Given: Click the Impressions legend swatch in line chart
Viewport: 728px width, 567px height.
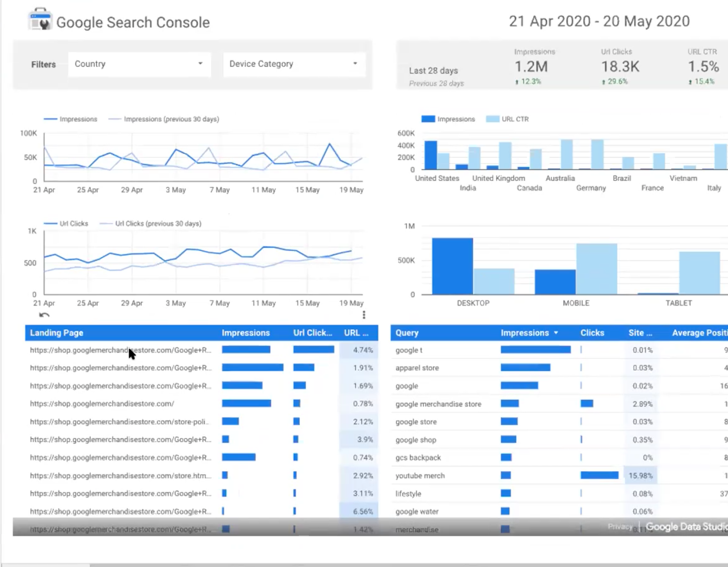Looking at the screenshot, I should (x=50, y=119).
